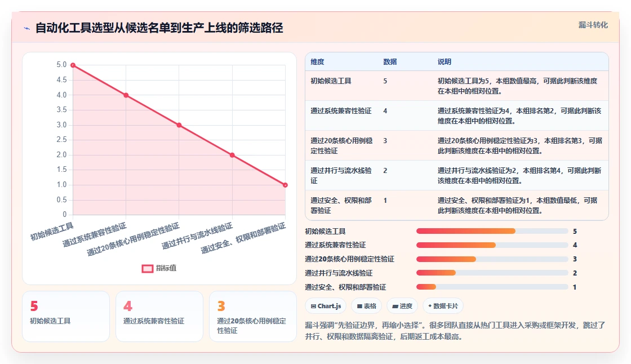Screen dimensions: 631x364
Task: Select the 数据卡片 chip
Action: [443, 306]
